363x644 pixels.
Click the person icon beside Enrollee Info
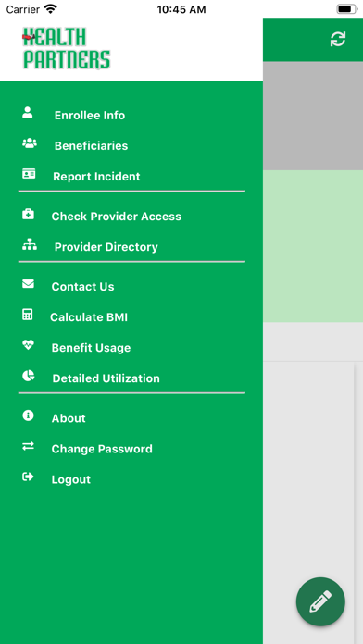(x=28, y=113)
